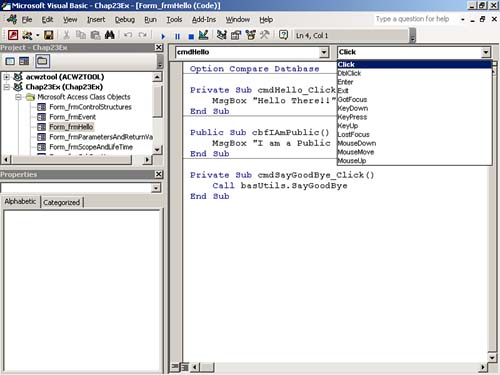Click the Save toolbar icon
Viewport: 500px width, 375px height.
(49, 35)
